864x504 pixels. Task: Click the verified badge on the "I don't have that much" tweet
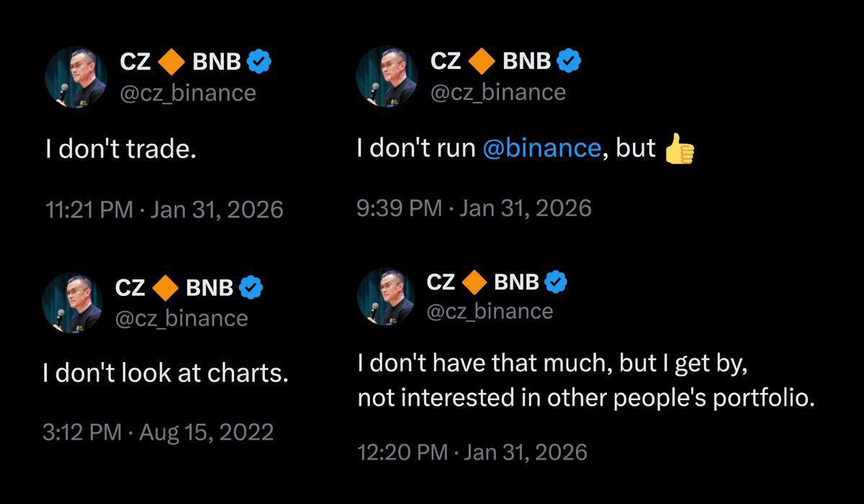click(557, 282)
